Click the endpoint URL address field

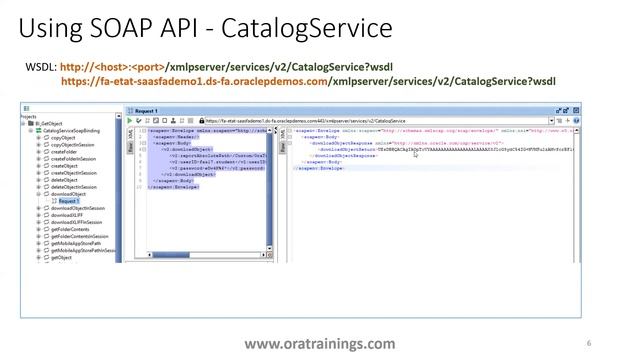376,121
